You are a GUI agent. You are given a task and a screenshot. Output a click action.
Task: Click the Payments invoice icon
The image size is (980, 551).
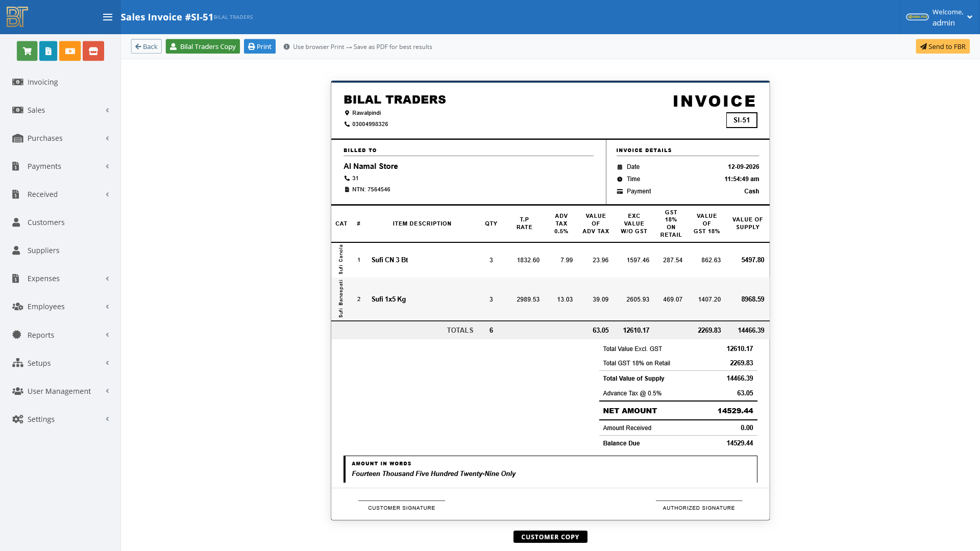coord(16,166)
